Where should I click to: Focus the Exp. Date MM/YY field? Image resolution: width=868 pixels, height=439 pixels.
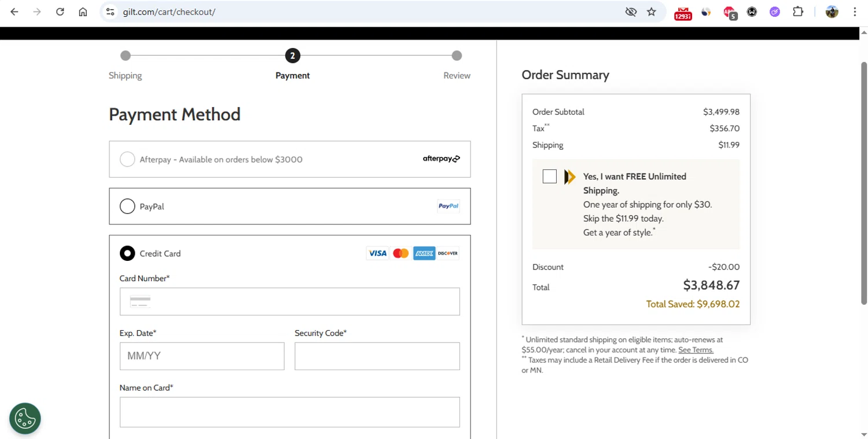click(x=202, y=356)
